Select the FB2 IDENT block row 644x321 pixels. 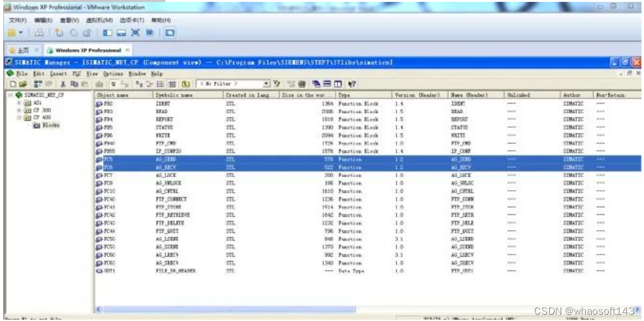tap(367, 104)
